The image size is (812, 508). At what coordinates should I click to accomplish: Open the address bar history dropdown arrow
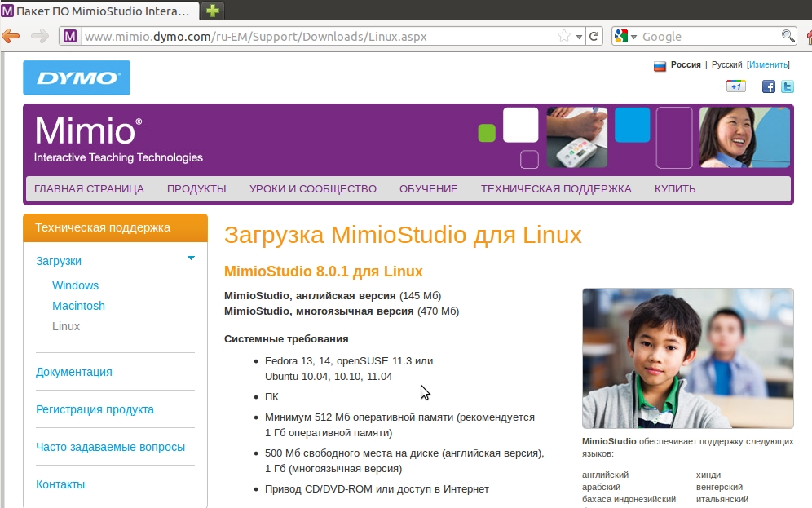[x=579, y=37]
